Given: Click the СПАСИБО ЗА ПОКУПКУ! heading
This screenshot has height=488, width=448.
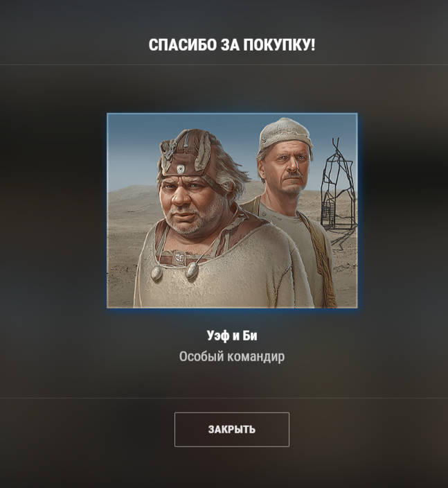Looking at the screenshot, I should (x=232, y=45).
